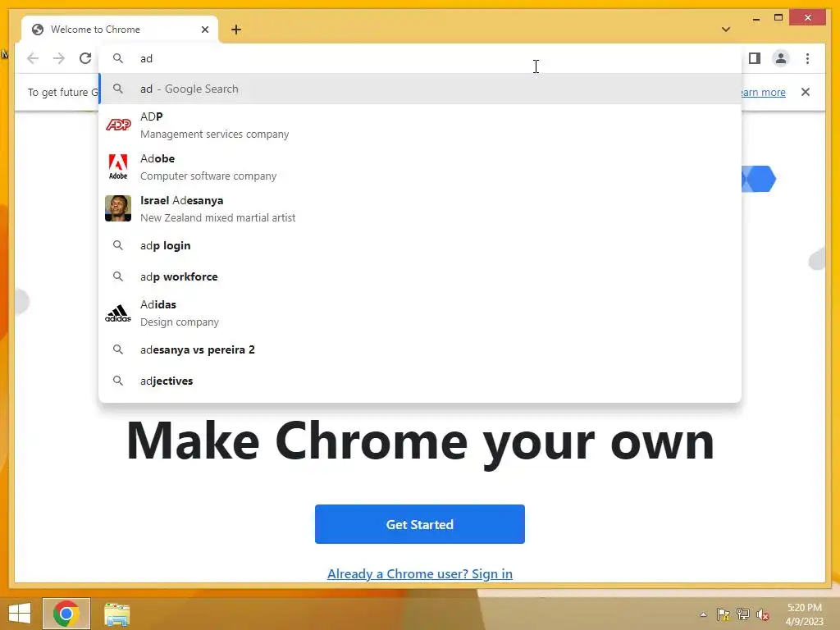Click the magnifier beside 'adp login'
This screenshot has height=630, width=840.
coord(118,245)
